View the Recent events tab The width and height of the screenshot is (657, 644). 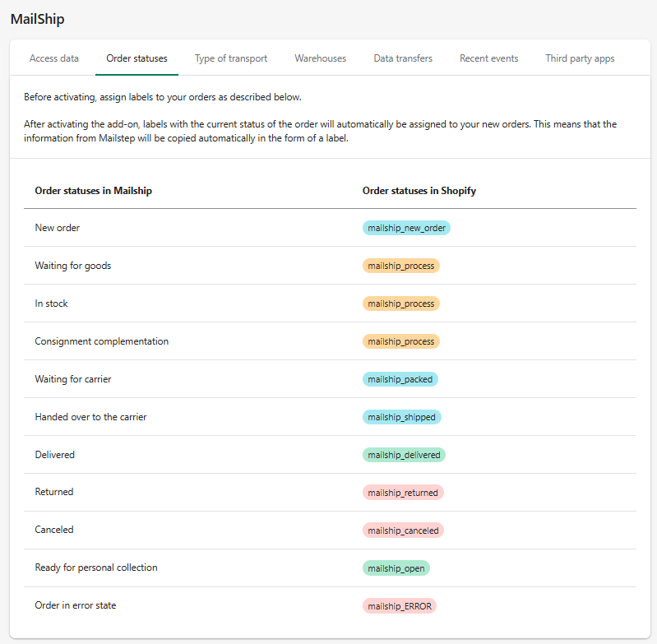coord(488,58)
